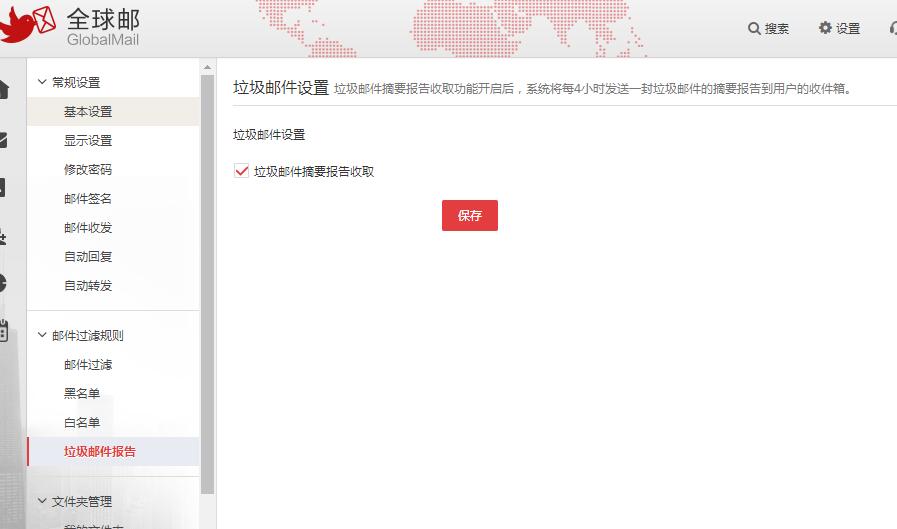Click the sidebar vertical scrollbar
Viewport: 897px width, 529px height.
(x=208, y=280)
